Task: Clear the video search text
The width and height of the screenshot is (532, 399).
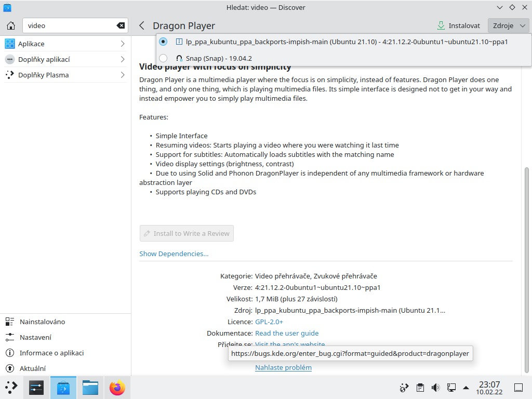Action: [121, 25]
